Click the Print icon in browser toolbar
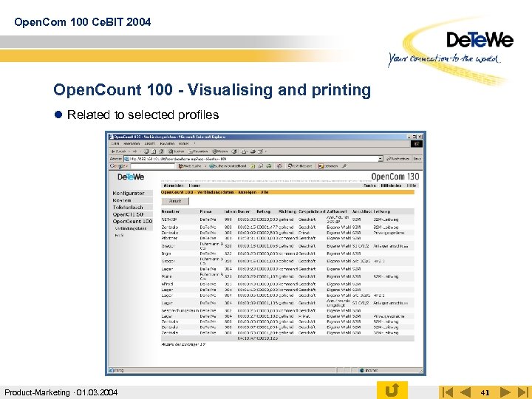The height and width of the screenshot is (399, 532). 253,151
